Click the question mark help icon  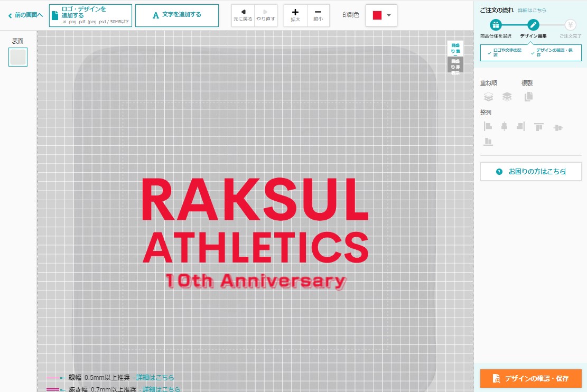point(499,172)
